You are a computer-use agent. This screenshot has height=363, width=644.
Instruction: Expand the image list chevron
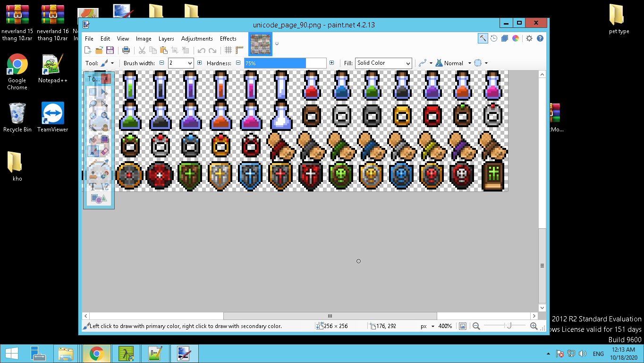coord(277,43)
